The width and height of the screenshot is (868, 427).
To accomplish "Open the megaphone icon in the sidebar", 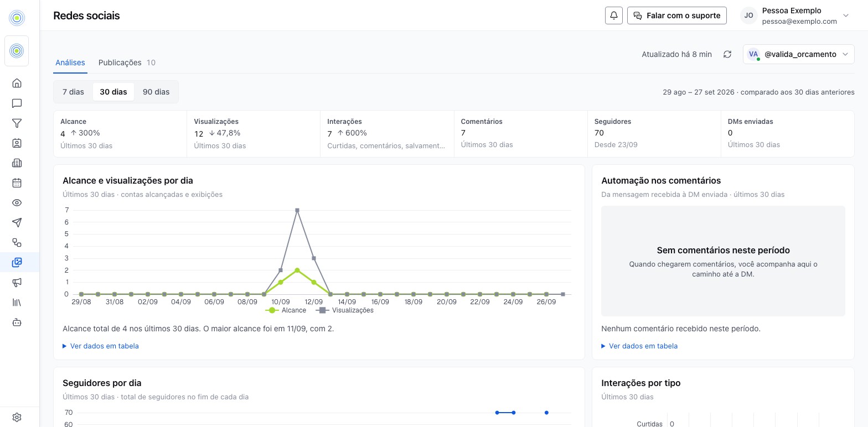I will click(x=17, y=282).
